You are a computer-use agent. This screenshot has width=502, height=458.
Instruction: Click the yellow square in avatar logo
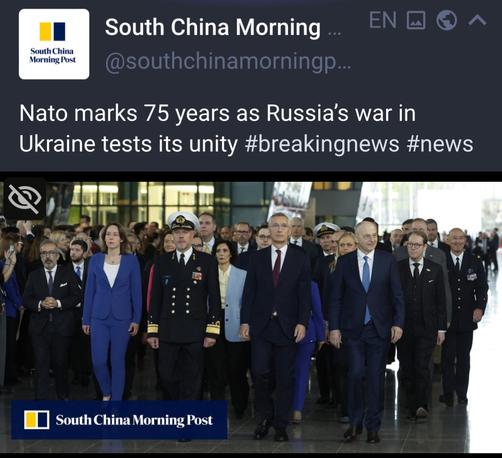[46, 32]
